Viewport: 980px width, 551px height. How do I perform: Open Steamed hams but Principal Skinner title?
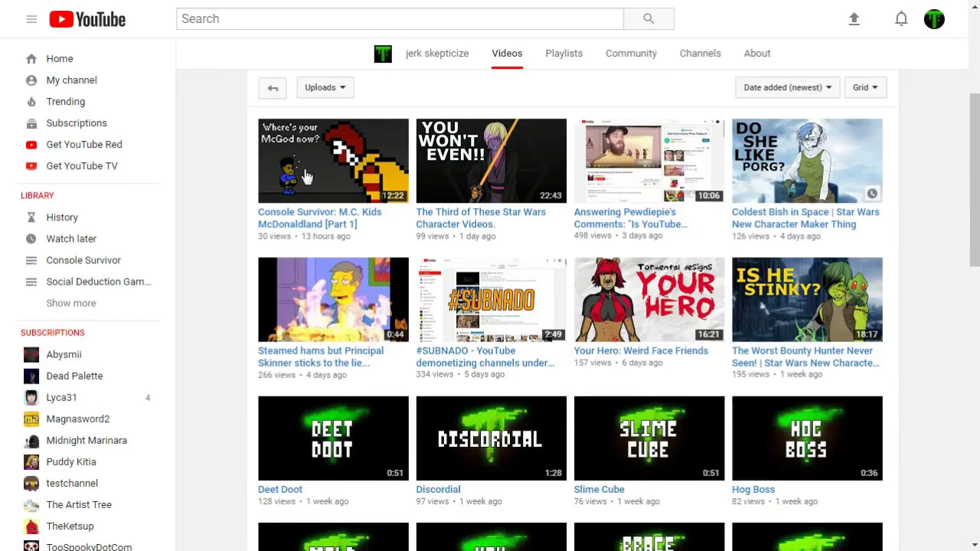tap(321, 357)
